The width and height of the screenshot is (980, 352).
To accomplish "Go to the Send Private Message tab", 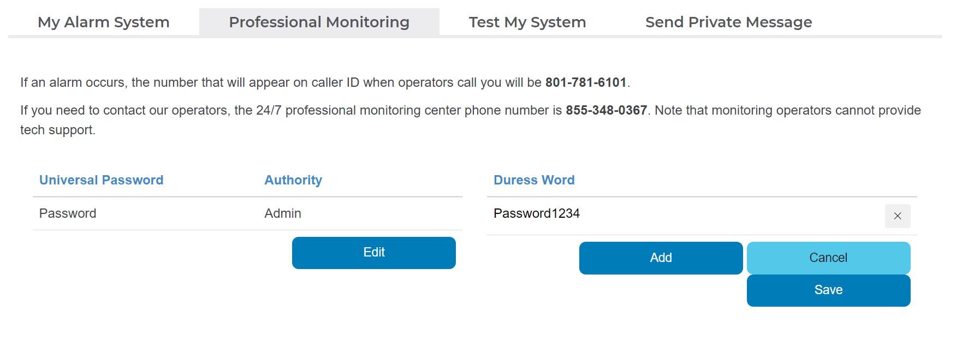I will click(728, 22).
